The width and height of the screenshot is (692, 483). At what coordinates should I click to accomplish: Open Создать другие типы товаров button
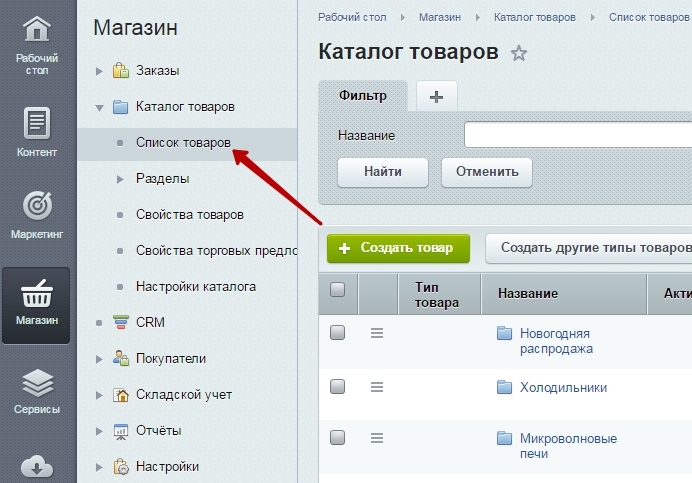589,248
